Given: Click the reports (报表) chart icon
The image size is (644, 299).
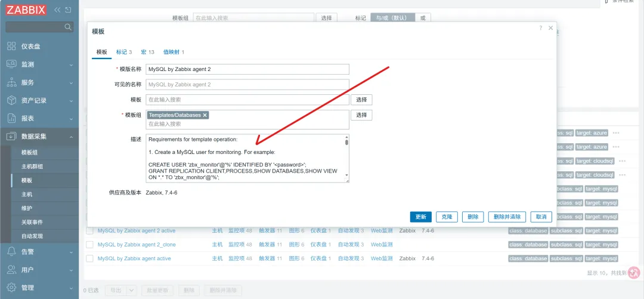Looking at the screenshot, I should [11, 118].
